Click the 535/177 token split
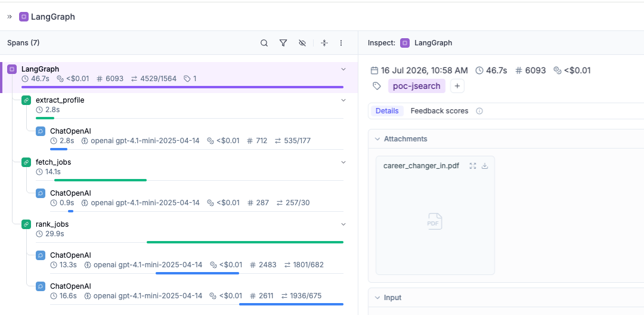This screenshot has height=315, width=644. point(298,141)
